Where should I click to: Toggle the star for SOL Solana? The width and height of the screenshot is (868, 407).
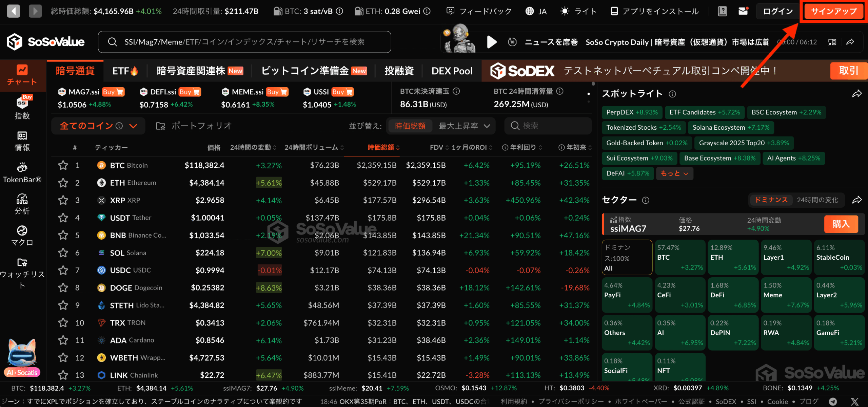tap(63, 253)
